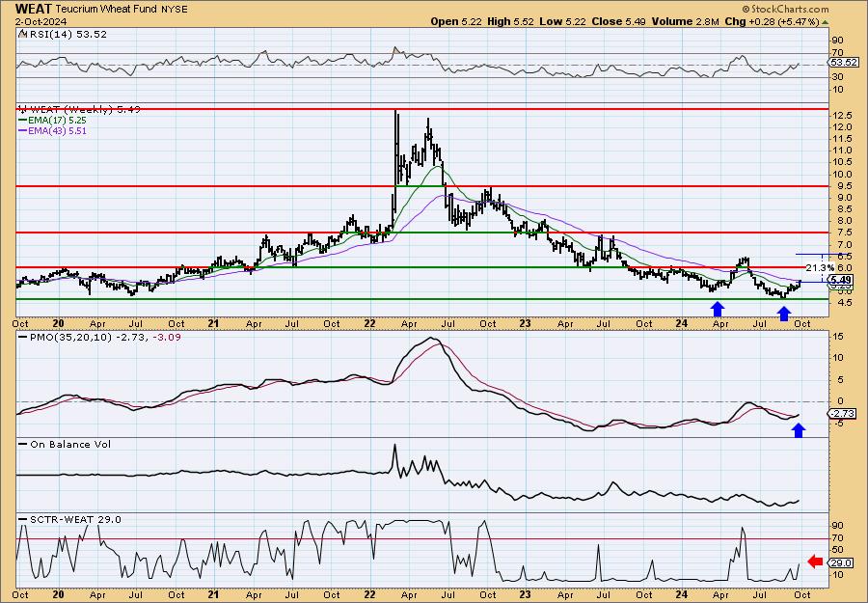Click the WEAT ticker symbol in the title
The height and width of the screenshot is (603, 868).
(x=34, y=9)
